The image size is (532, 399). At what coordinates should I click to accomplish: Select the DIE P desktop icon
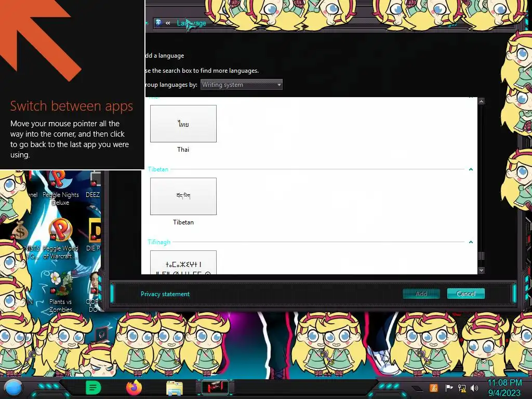tap(94, 235)
